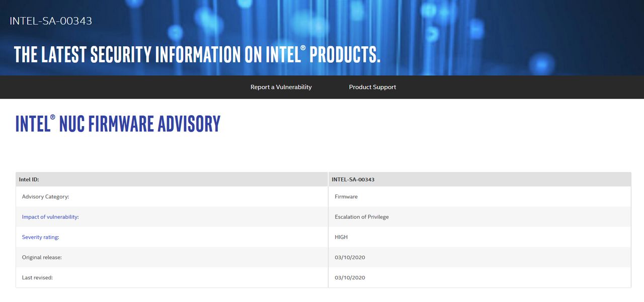Click the Original release label

[42, 257]
